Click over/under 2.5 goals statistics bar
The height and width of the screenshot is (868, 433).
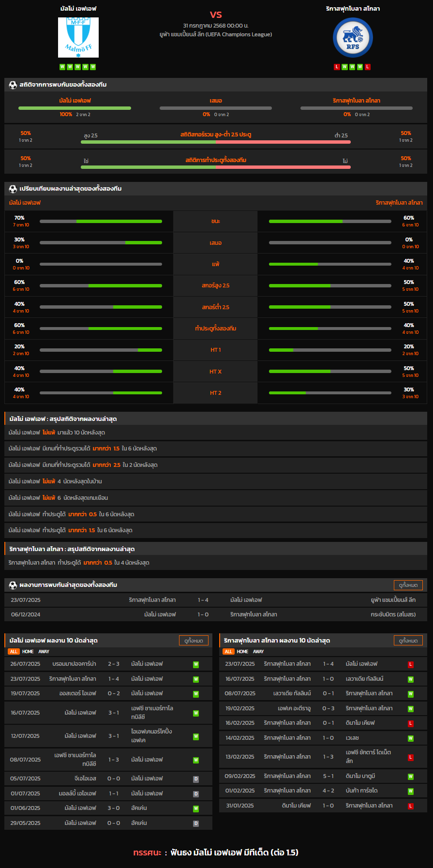(216, 142)
